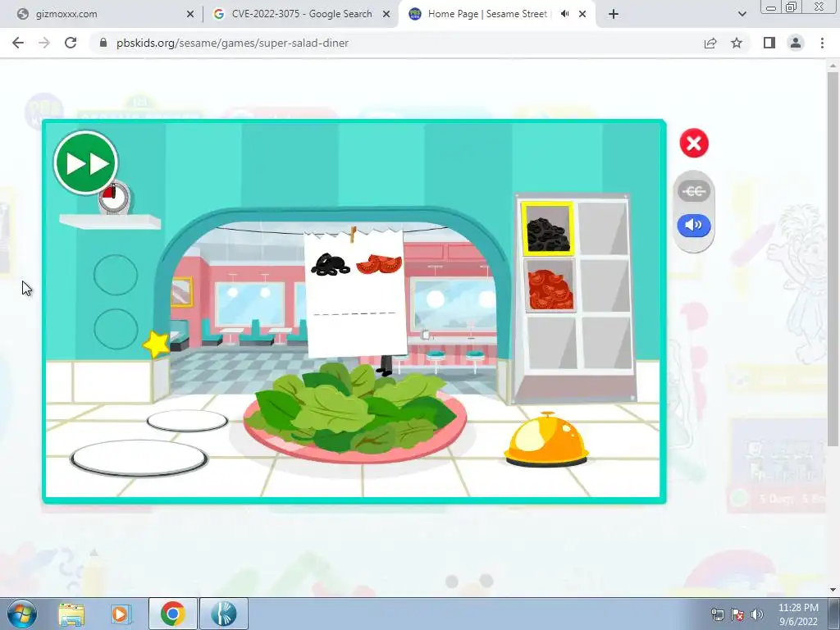Toggle closed captions CC button
The width and height of the screenshot is (840, 630).
coord(694,191)
